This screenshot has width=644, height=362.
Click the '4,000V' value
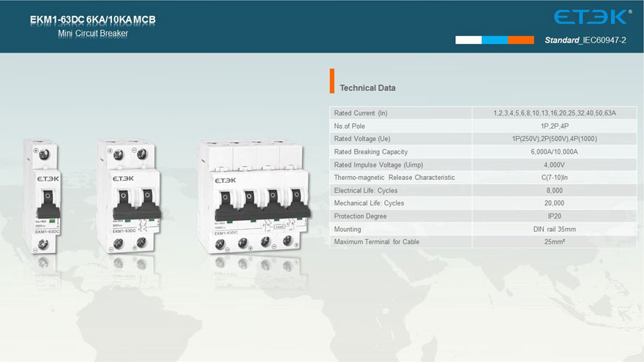[555, 165]
